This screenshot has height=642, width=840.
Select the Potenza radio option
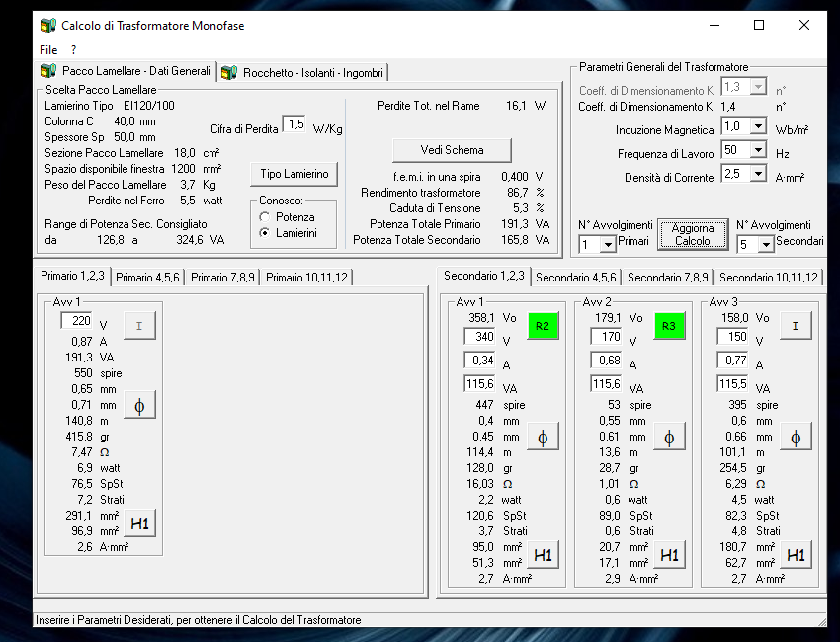(x=264, y=217)
